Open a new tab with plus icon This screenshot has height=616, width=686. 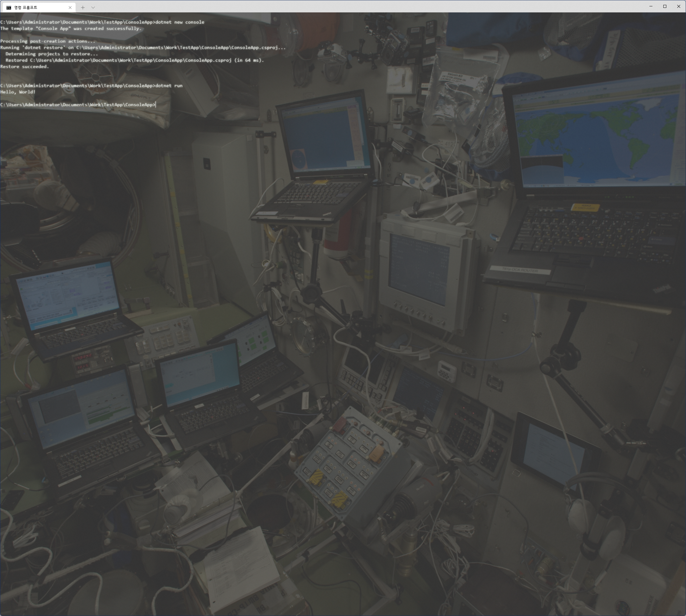83,8
